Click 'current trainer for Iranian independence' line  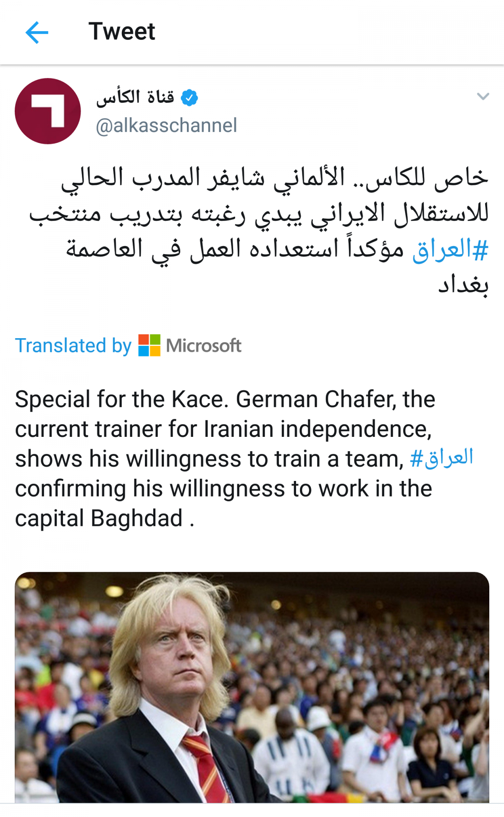223,429
